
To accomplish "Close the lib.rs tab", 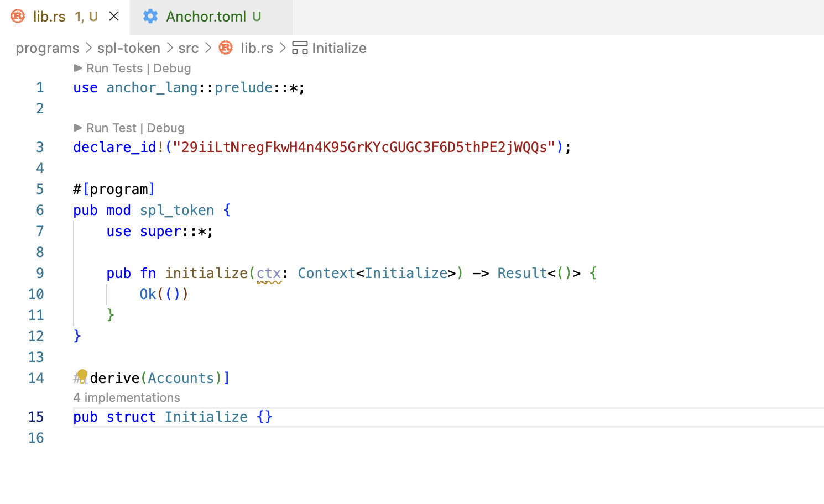I will [x=114, y=17].
